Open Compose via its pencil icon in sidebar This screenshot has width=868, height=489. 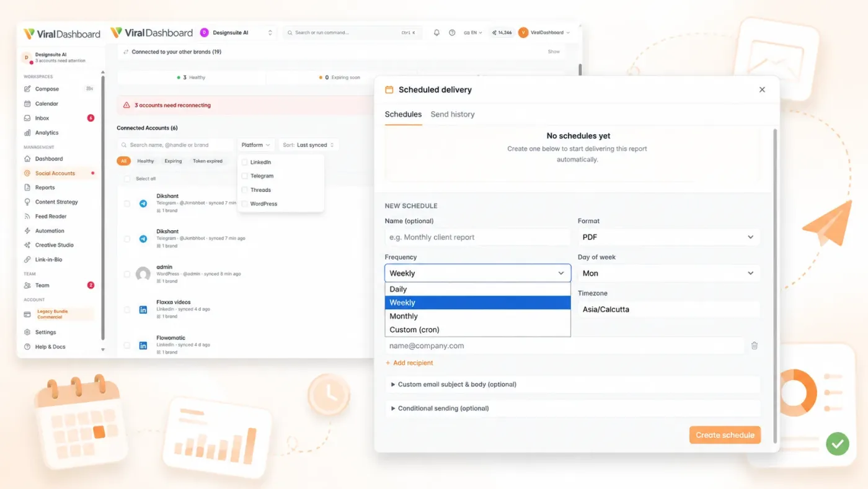coord(27,89)
